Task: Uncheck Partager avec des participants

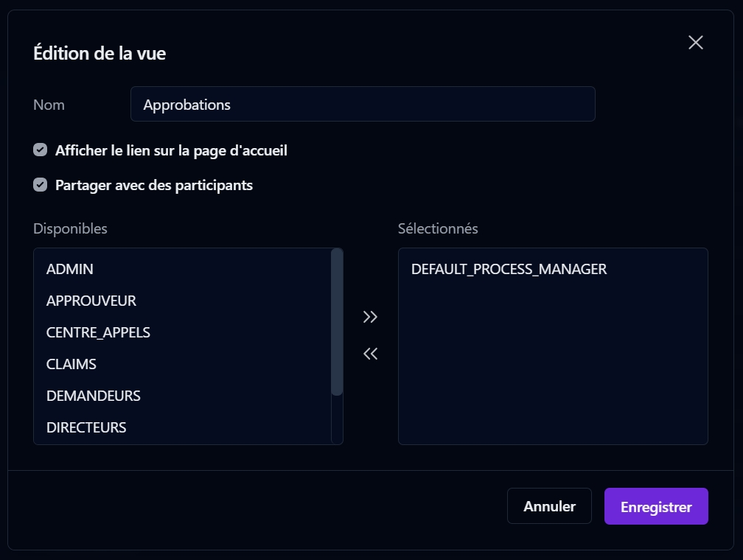Action: pos(41,185)
